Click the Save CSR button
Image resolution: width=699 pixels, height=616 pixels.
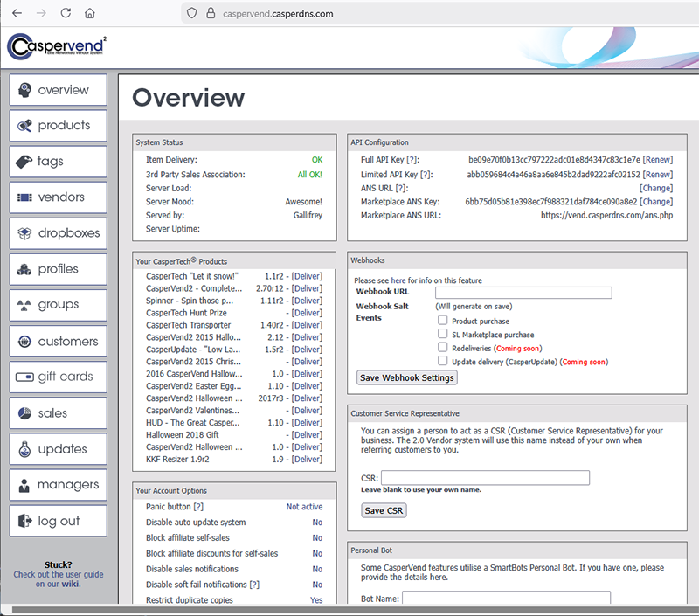[384, 510]
